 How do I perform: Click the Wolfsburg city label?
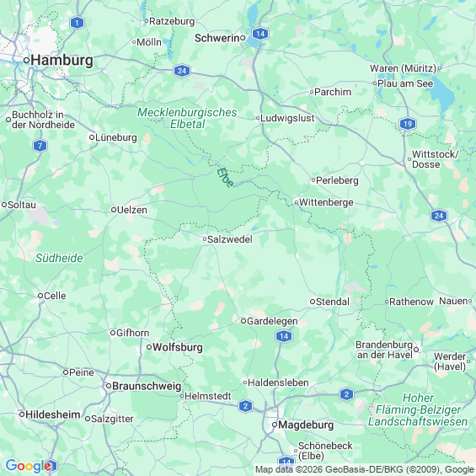(x=178, y=347)
